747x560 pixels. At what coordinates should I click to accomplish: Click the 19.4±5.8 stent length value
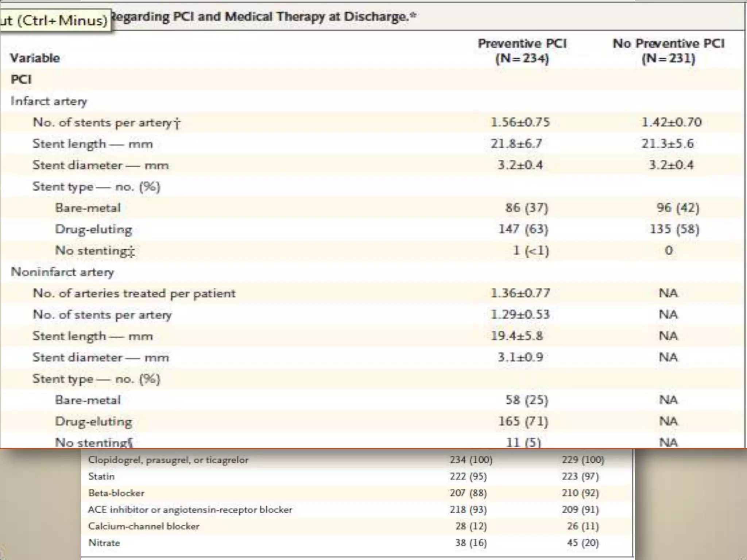pos(516,336)
